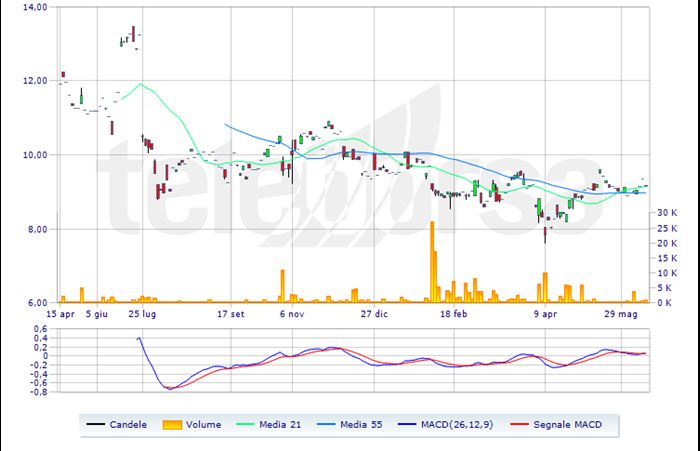700x451 pixels.
Task: Click the MACD(26,12,9) legend label
Action: [457, 425]
